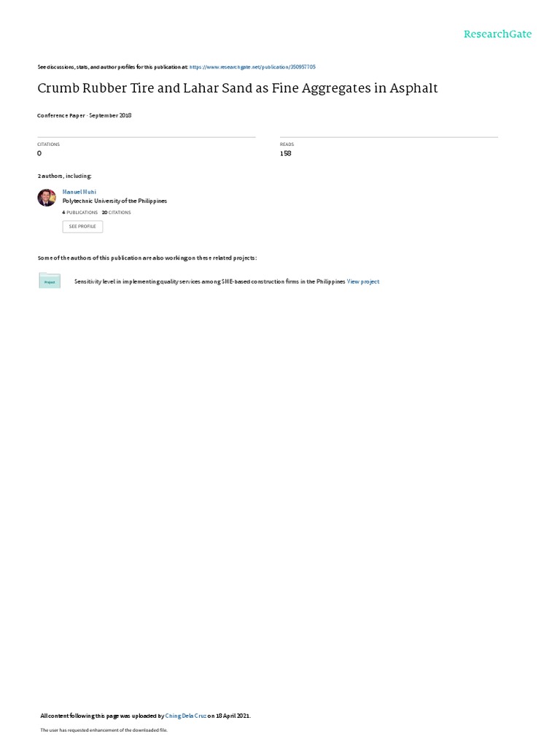Click the 4 Publications count
Viewport: 560px width, 747px height.
[x=80, y=212]
